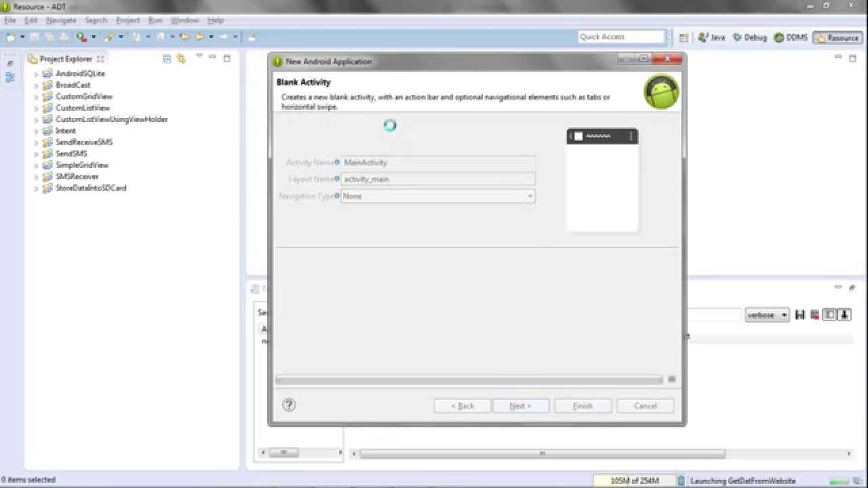Toggle LogCat scroll lock
Image resolution: width=868 pixels, height=488 pixels.
[x=844, y=314]
